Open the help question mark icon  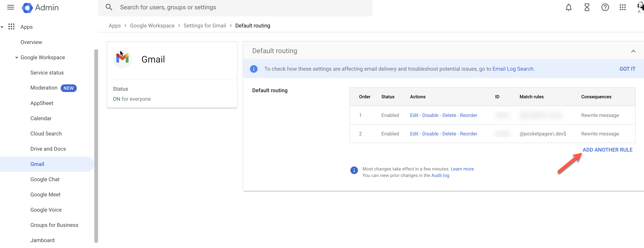point(605,7)
